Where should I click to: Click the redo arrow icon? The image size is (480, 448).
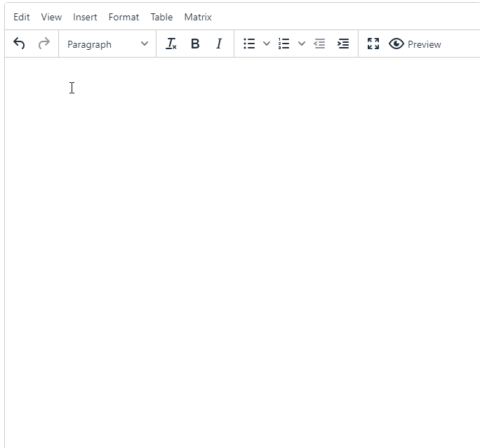pyautogui.click(x=44, y=44)
